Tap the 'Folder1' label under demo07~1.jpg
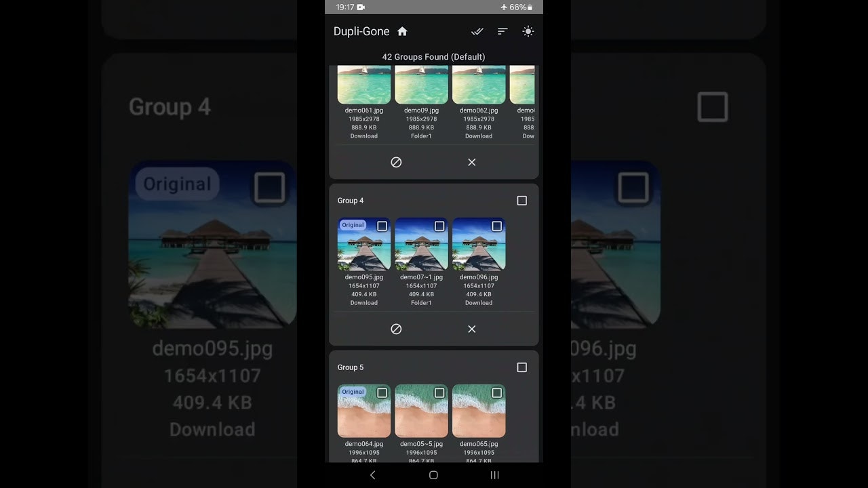 click(x=421, y=303)
